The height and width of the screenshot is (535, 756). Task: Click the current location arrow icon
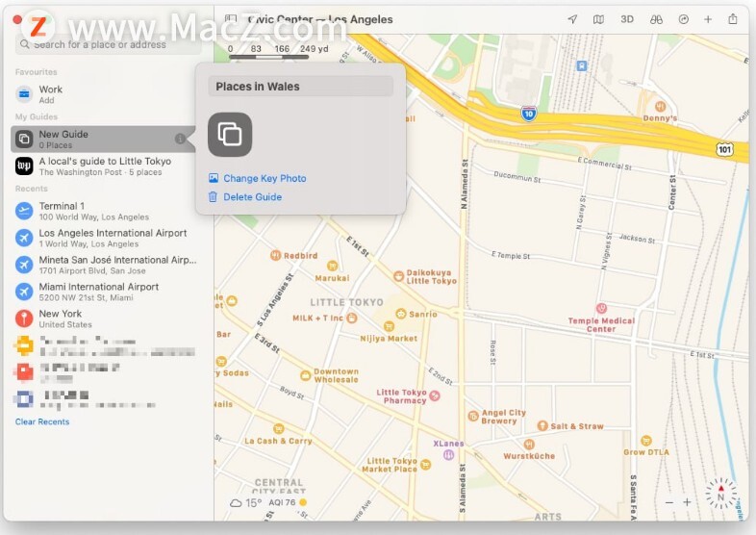572,19
